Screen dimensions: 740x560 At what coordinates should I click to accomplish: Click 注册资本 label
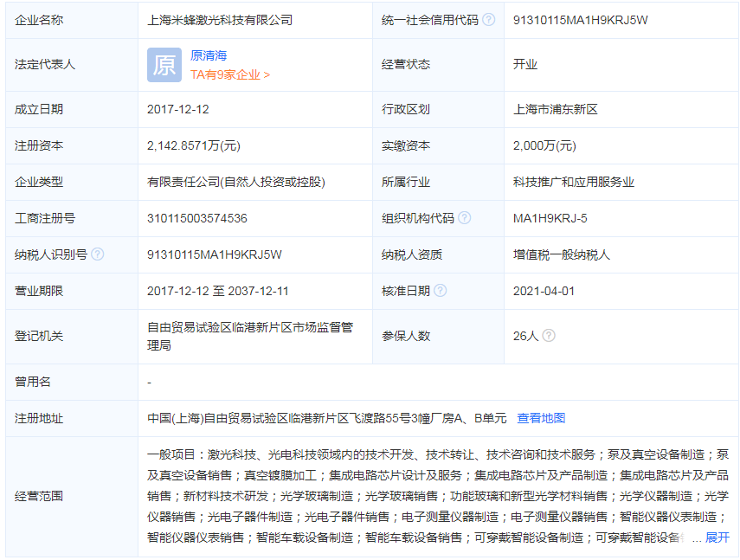click(x=39, y=145)
